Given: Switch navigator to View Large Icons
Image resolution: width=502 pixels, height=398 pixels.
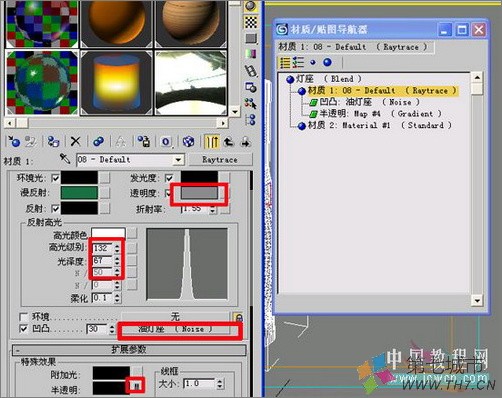Looking at the screenshot, I should pos(328,62).
